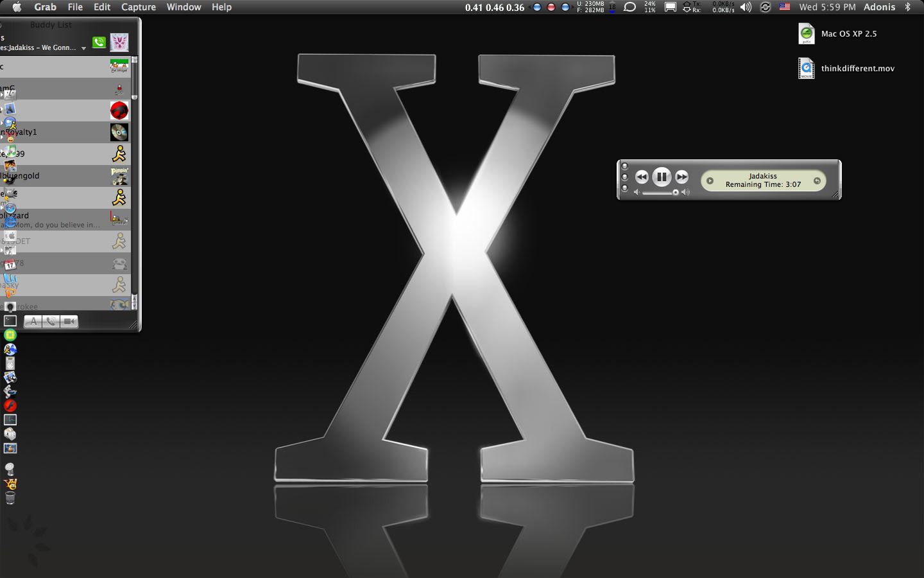
Task: Click the sync status icon in menu bar
Action: 765,7
